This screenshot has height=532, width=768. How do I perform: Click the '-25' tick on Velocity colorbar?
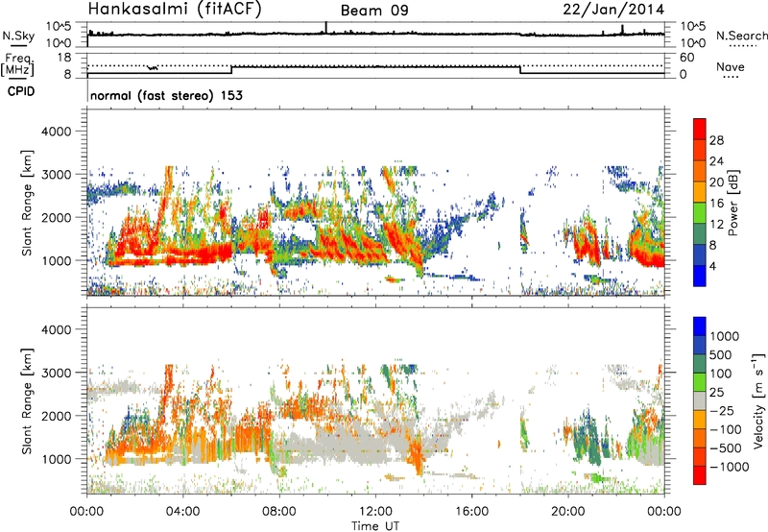[x=722, y=410]
